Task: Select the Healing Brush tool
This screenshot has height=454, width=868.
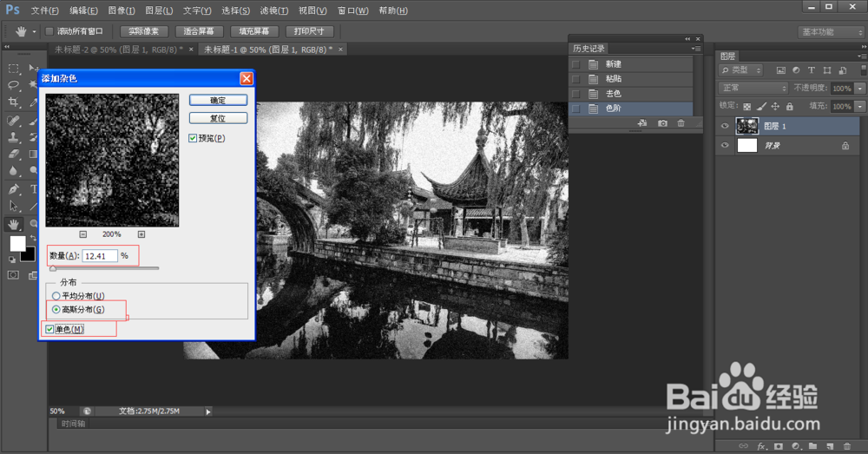Action: [14, 120]
